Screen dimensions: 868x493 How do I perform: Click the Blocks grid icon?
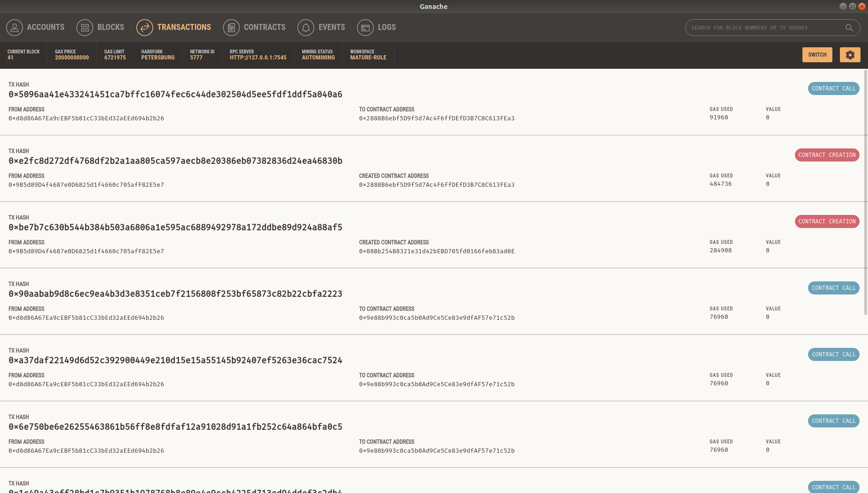(x=84, y=28)
